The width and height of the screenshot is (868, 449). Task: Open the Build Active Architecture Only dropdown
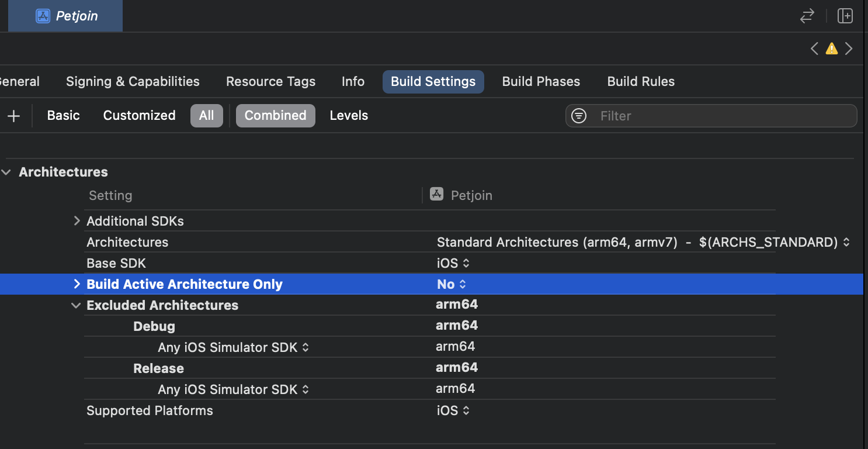(x=451, y=284)
